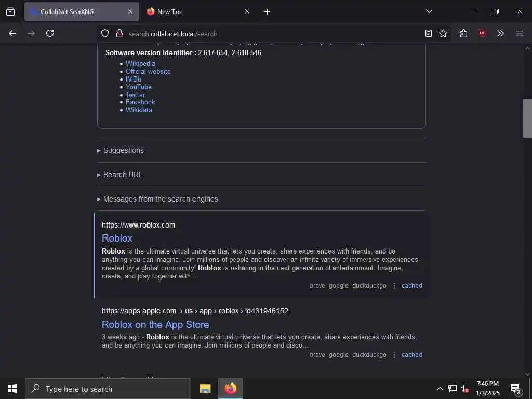532x399 pixels.
Task: Open the Windows Start menu
Action: tap(12, 389)
